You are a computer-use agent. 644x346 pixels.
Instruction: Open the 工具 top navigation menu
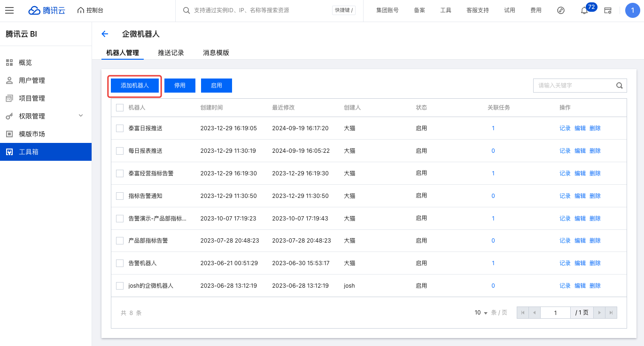point(445,10)
